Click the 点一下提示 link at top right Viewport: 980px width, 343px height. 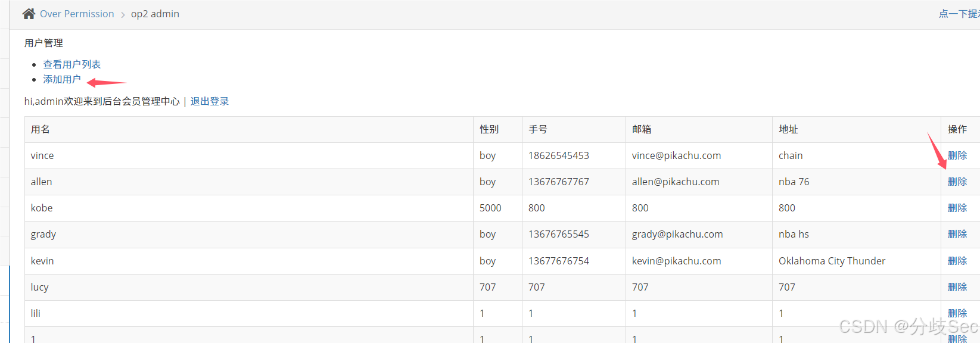959,14
